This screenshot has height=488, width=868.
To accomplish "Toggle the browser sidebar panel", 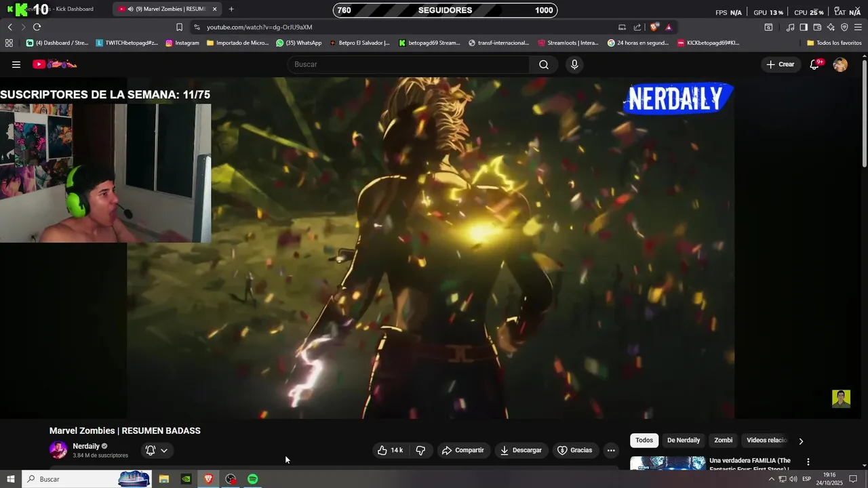I will click(x=804, y=27).
